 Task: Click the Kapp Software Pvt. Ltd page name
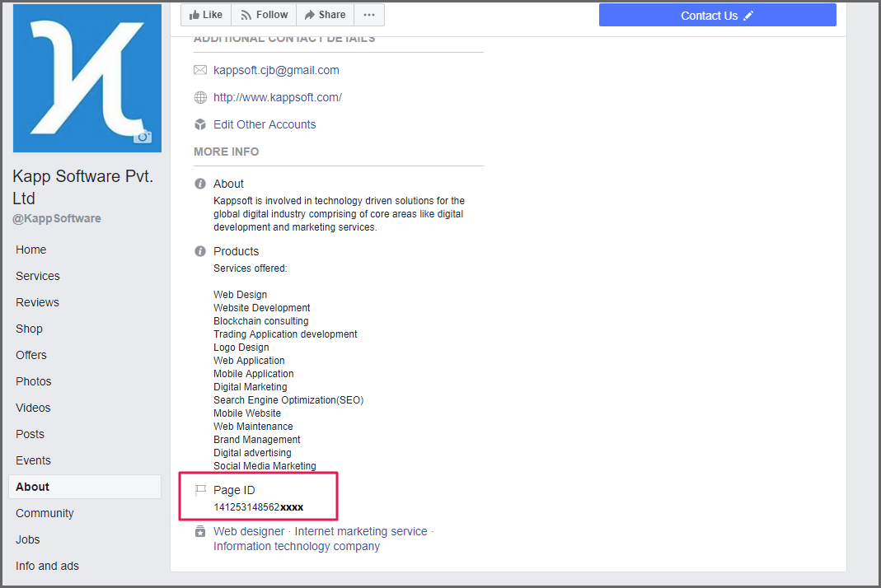pyautogui.click(x=82, y=187)
